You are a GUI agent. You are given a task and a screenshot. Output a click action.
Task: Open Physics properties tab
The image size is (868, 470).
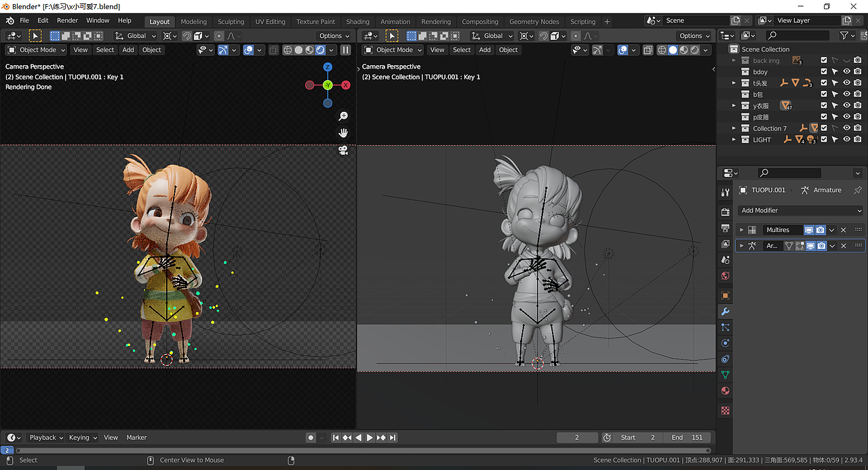click(725, 343)
